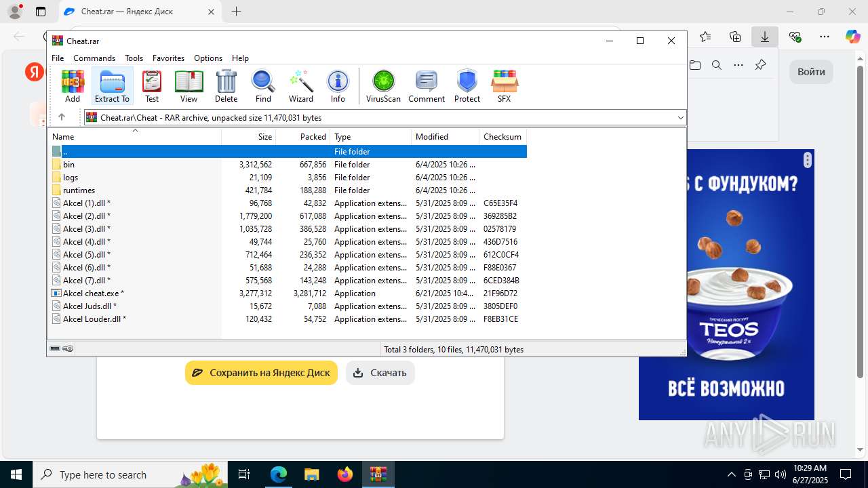Select Akcel Juds.dll file
This screenshot has height=488, width=868.
click(x=288, y=306)
